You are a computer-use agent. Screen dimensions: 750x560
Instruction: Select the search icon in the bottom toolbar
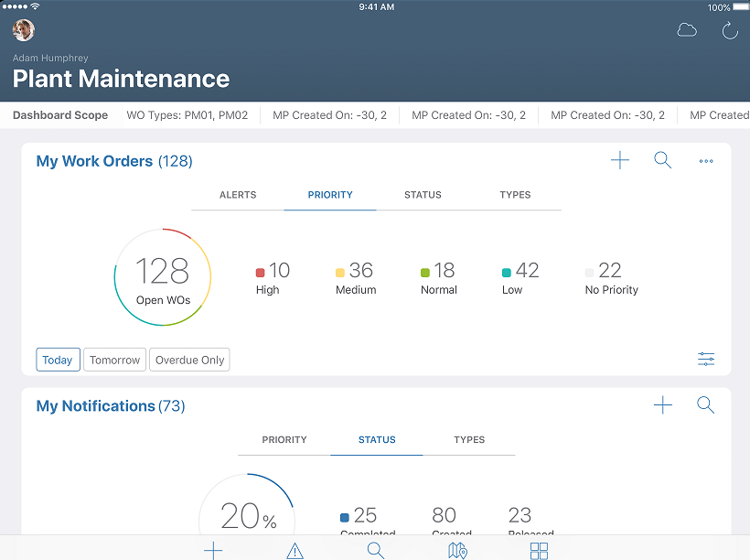tap(375, 550)
